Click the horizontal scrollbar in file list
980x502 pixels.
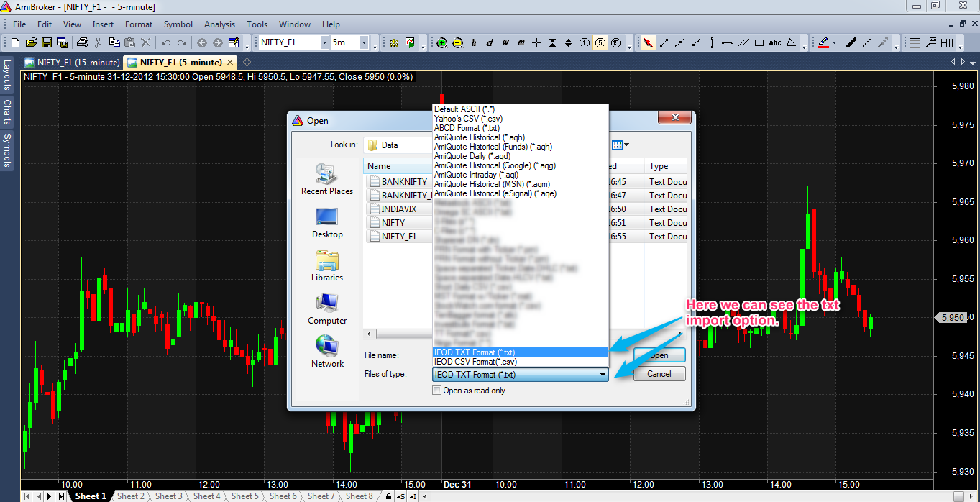(403, 334)
